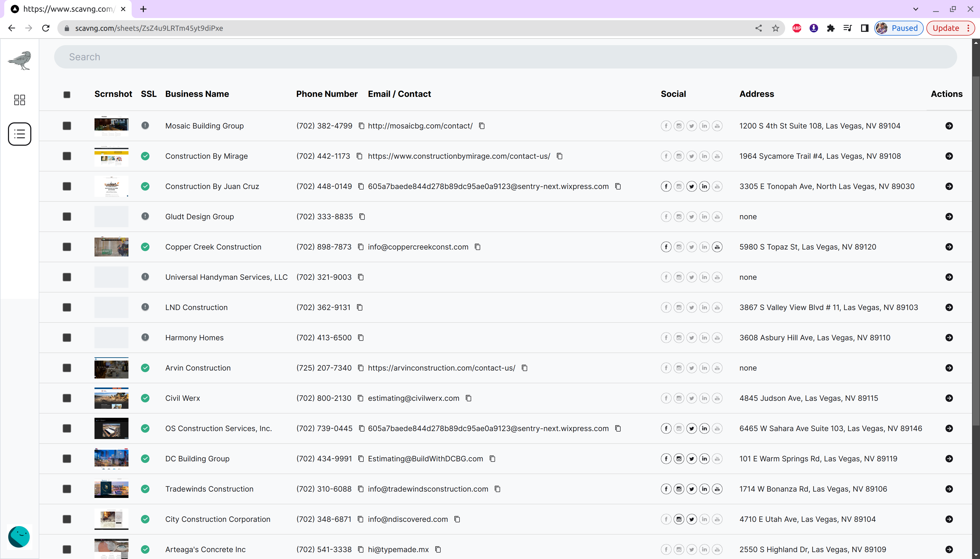Image resolution: width=980 pixels, height=559 pixels.
Task: Check the DC Building Group row checkbox
Action: pos(67,458)
